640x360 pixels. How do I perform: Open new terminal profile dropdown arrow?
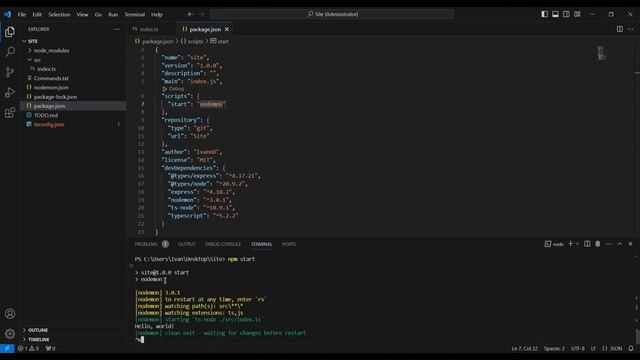(x=577, y=244)
